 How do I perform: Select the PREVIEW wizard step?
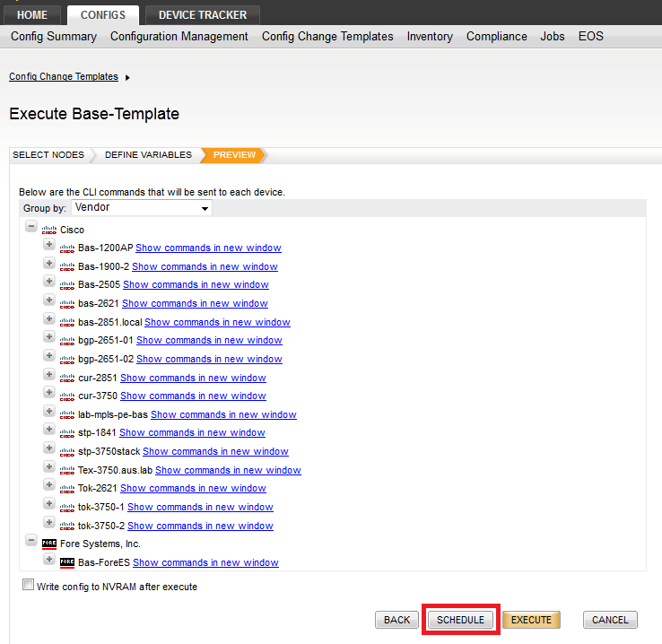[x=234, y=155]
